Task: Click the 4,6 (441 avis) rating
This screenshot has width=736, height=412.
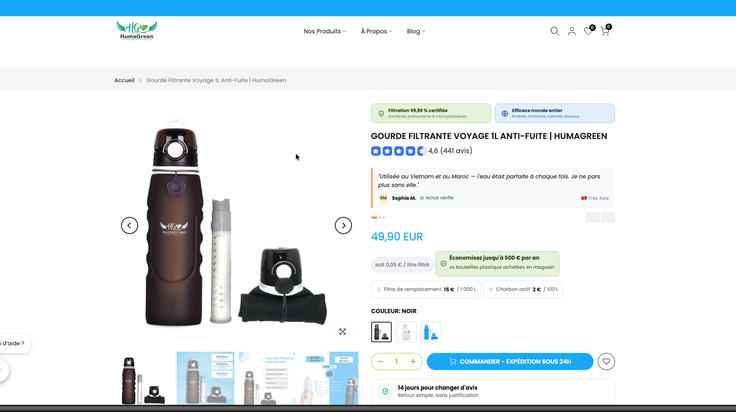Action: 450,151
